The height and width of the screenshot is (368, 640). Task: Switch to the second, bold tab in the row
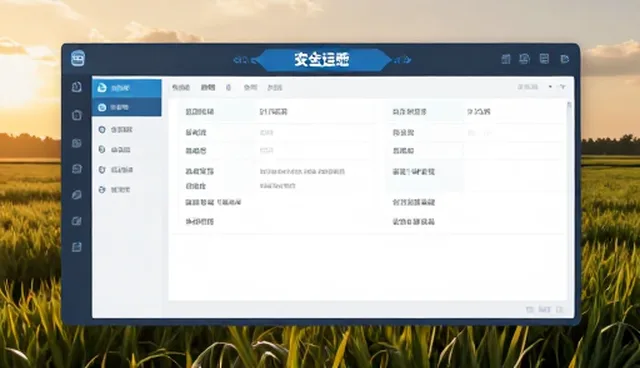click(208, 87)
